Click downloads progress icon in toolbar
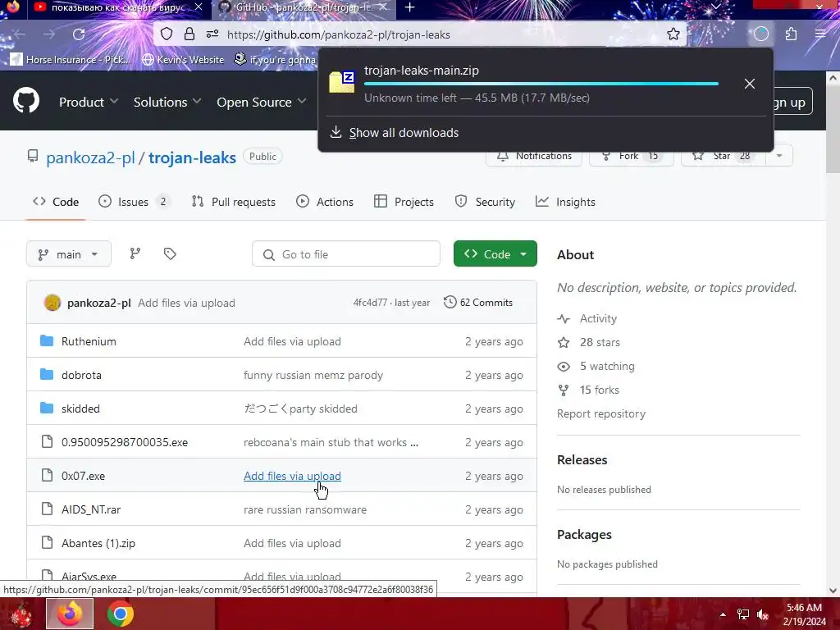This screenshot has width=840, height=630. point(761,34)
